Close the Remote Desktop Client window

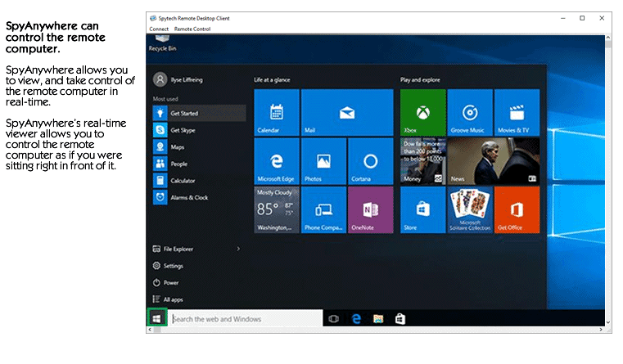602,18
